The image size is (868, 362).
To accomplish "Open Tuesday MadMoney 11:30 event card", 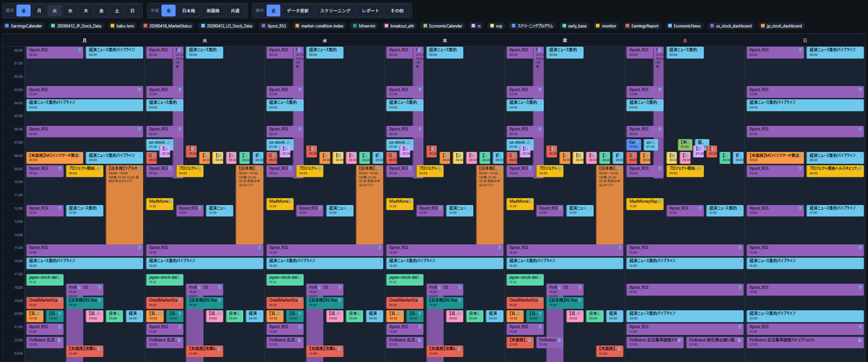I will tap(161, 204).
